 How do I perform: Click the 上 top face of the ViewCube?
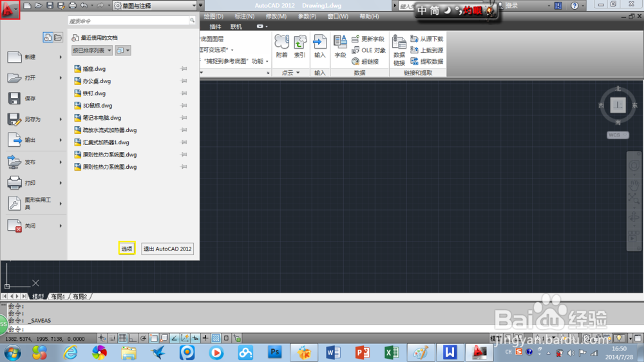click(x=618, y=105)
